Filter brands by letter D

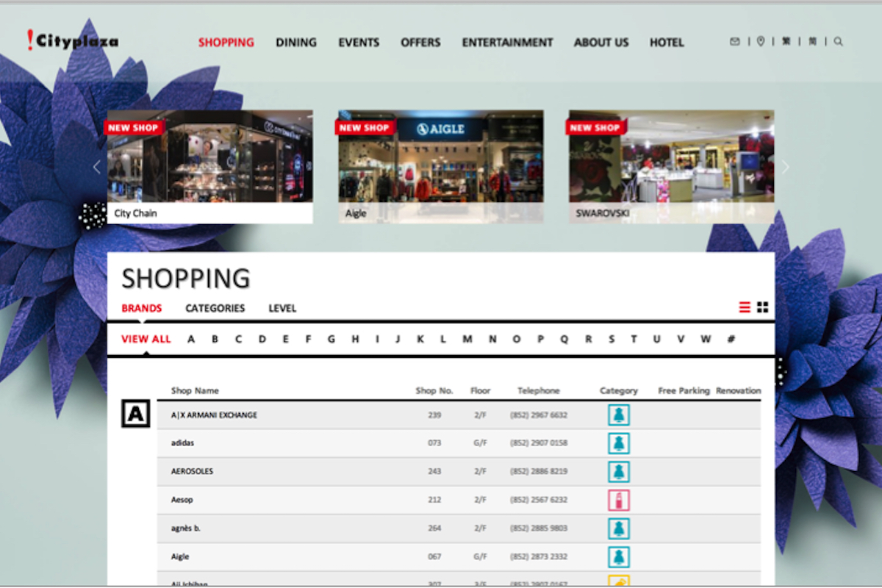click(262, 339)
